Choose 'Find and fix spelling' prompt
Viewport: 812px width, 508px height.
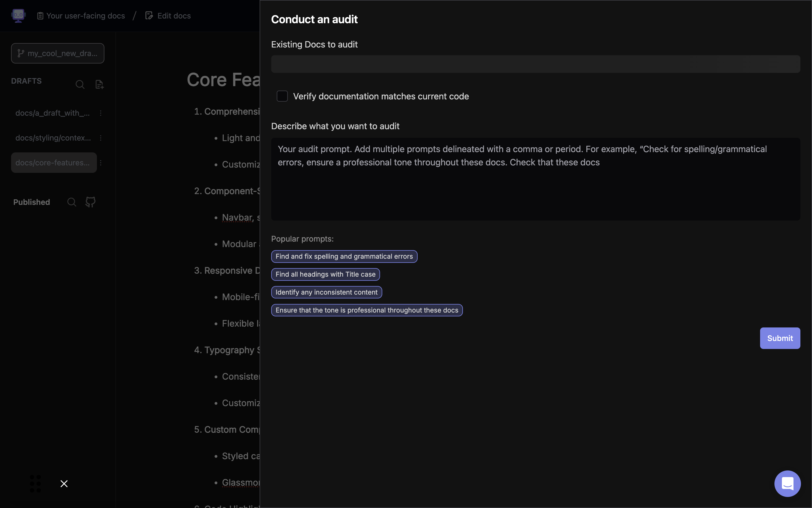coord(344,256)
